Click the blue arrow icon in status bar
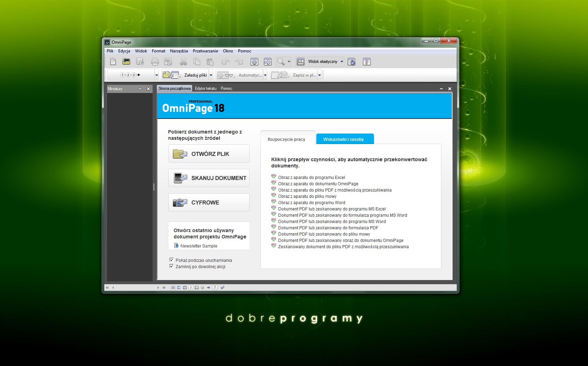The width and height of the screenshot is (588, 366). tap(209, 288)
